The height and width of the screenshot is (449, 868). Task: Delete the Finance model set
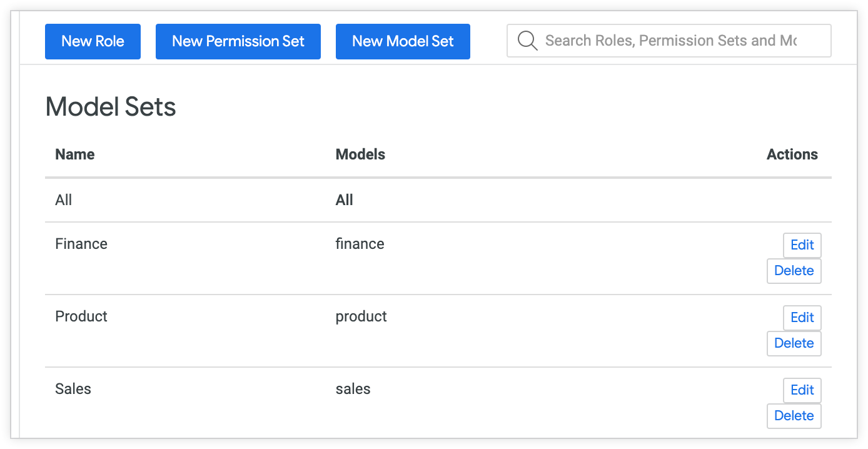click(x=794, y=271)
